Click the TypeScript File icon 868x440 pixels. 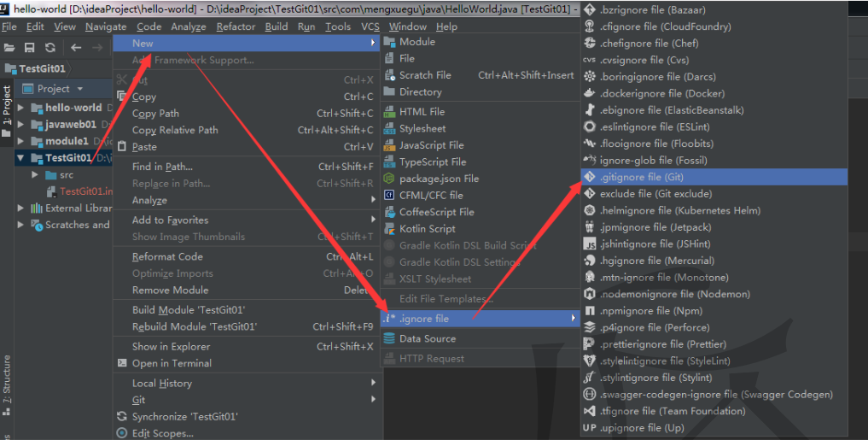pos(390,161)
